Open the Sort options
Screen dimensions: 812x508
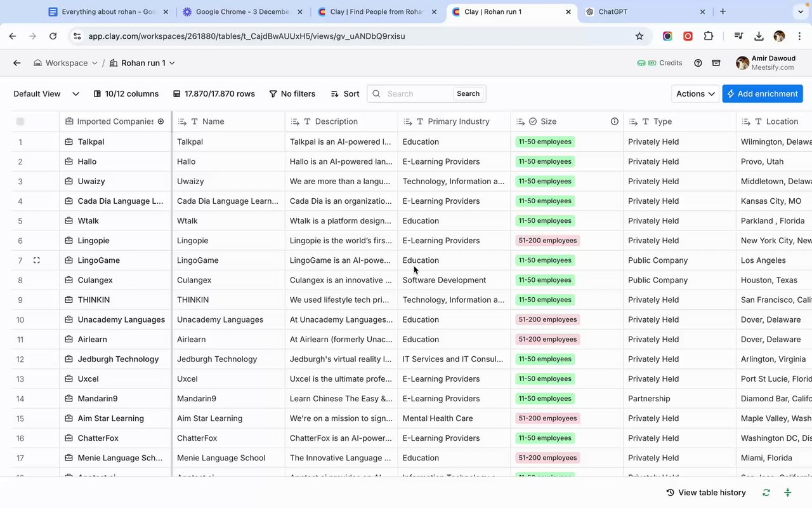345,94
